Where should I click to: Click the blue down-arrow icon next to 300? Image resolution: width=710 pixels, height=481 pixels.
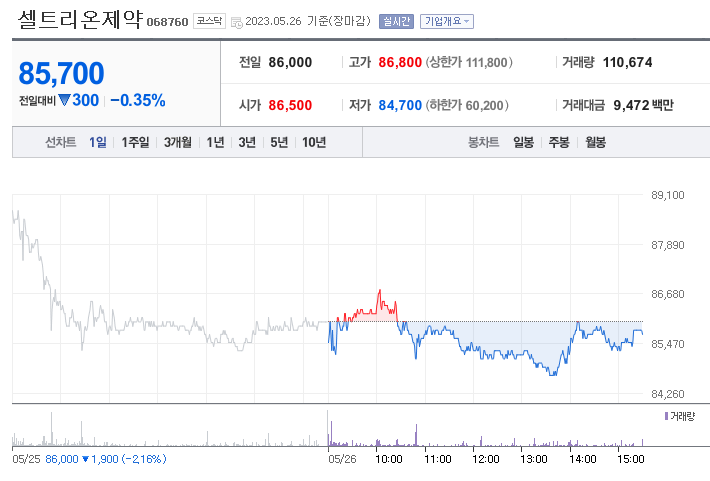tap(64, 100)
